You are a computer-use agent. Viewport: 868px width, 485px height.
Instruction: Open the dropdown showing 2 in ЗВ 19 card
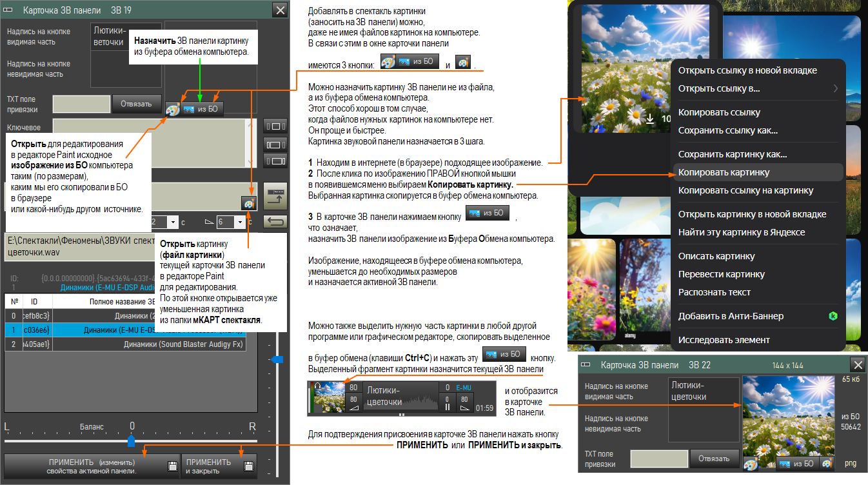pos(173,222)
